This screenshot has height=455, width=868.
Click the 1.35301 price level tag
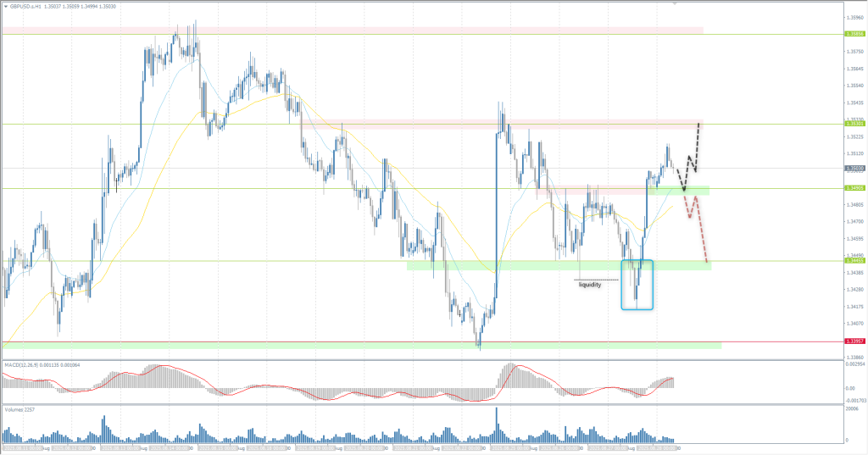coord(854,124)
